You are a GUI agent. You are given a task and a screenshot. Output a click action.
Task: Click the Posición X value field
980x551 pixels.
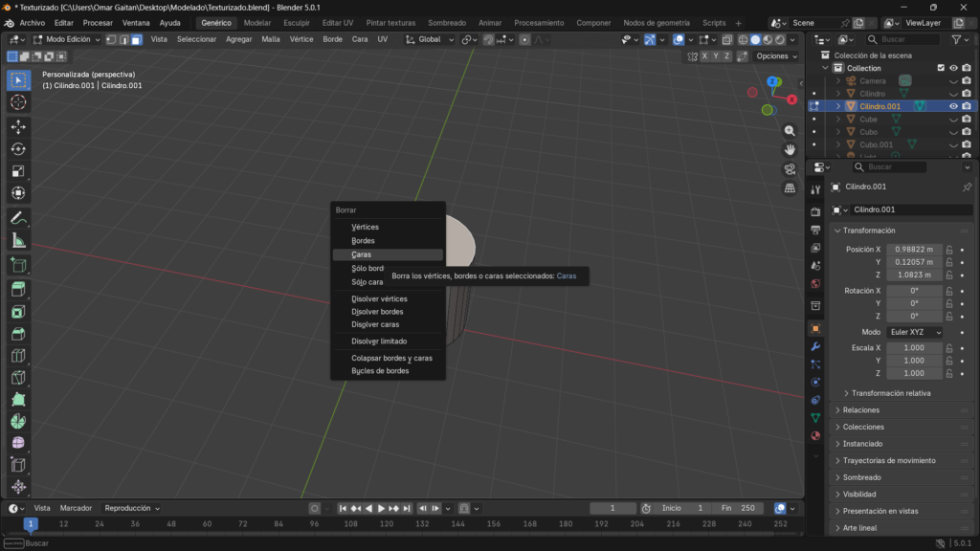(x=914, y=250)
